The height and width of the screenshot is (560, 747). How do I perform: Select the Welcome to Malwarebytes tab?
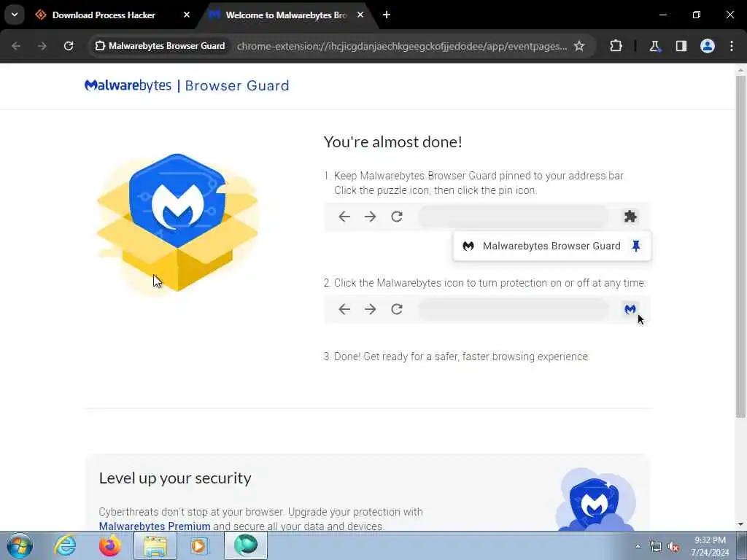point(286,15)
